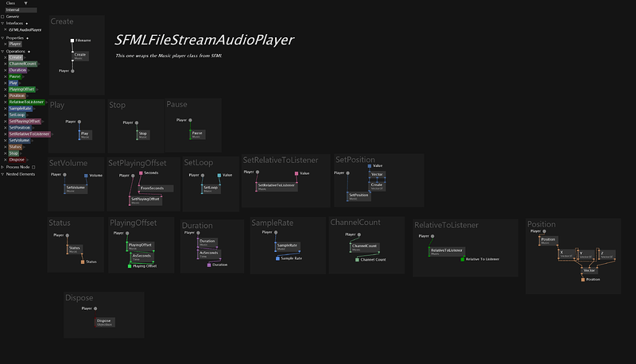Click the arrow after the Create operation tag

[x=25, y=57]
